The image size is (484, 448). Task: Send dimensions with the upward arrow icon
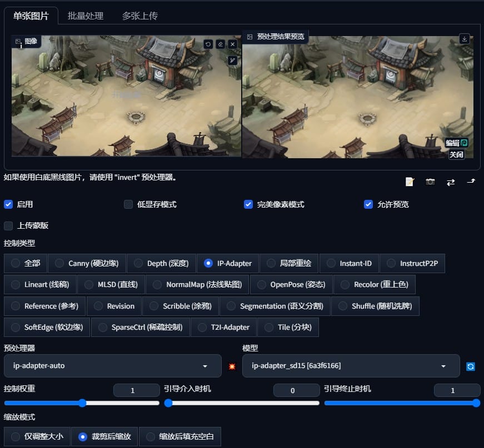[471, 182]
